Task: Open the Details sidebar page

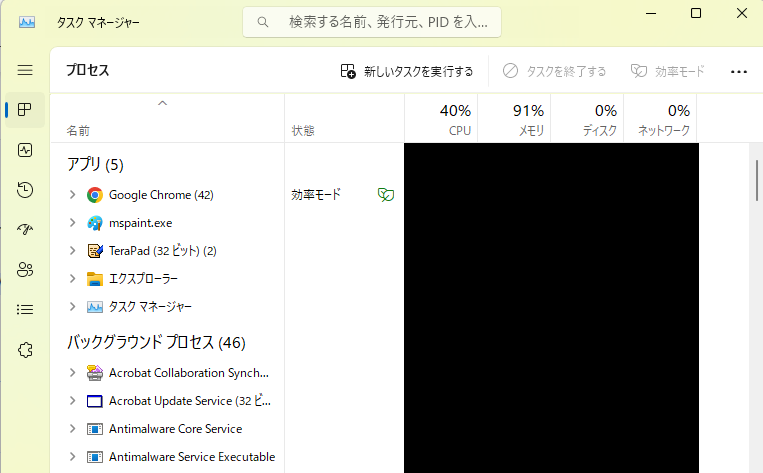Action: click(x=25, y=309)
